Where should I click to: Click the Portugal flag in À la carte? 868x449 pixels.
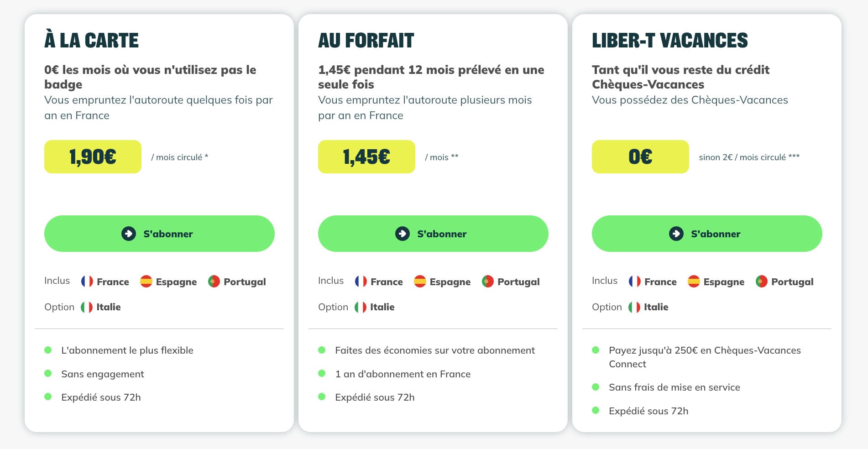pyautogui.click(x=214, y=282)
